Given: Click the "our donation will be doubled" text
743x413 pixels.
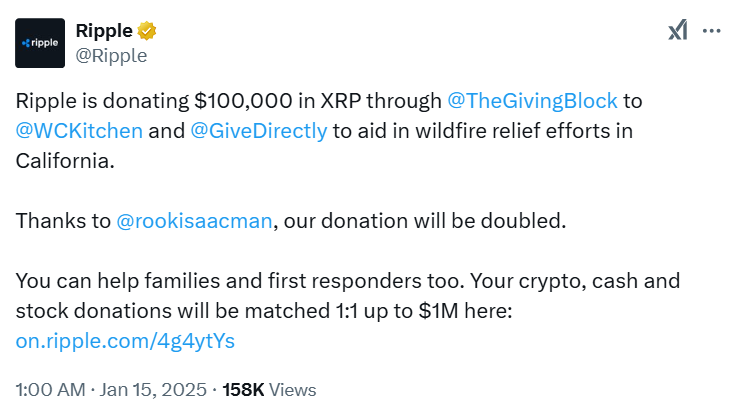Looking at the screenshot, I should coord(425,221).
